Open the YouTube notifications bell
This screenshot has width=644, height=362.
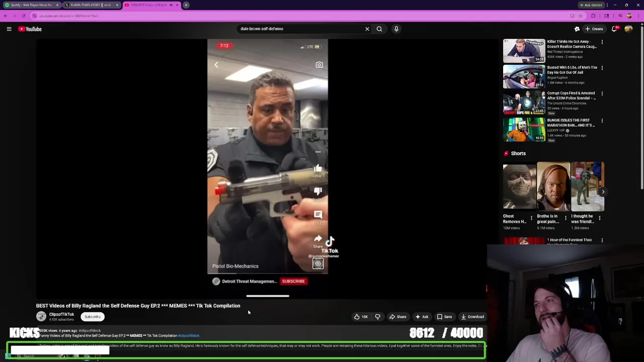click(x=614, y=29)
